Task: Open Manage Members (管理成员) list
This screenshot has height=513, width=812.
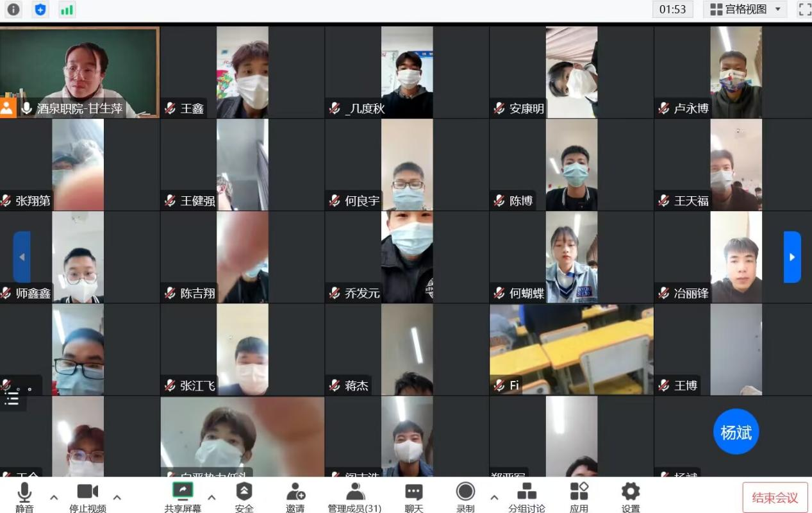Action: click(x=354, y=497)
